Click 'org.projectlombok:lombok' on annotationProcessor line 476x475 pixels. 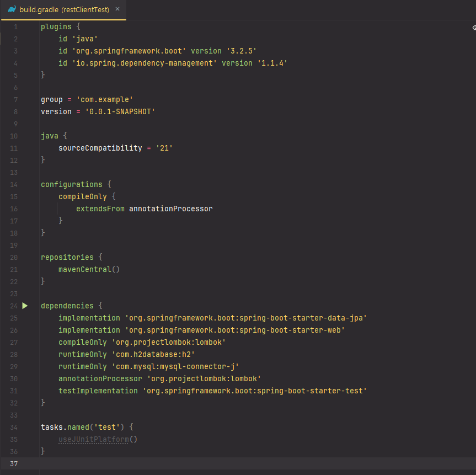(204, 379)
